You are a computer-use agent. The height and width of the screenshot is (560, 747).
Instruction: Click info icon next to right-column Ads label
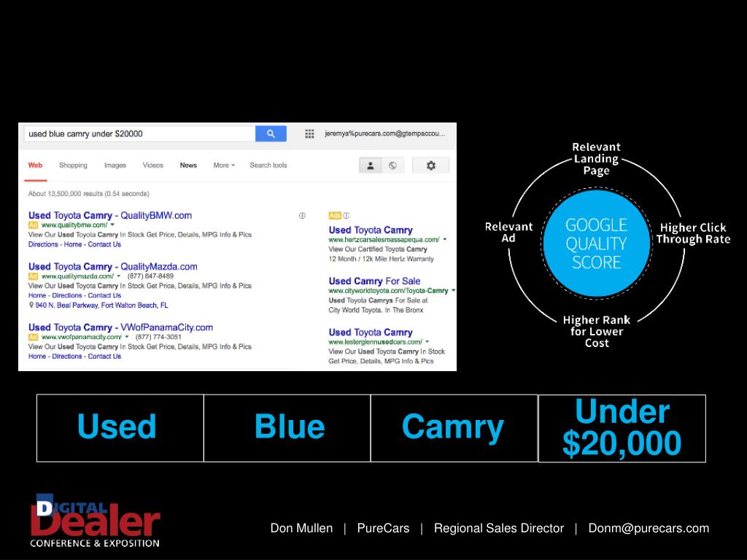pos(347,215)
